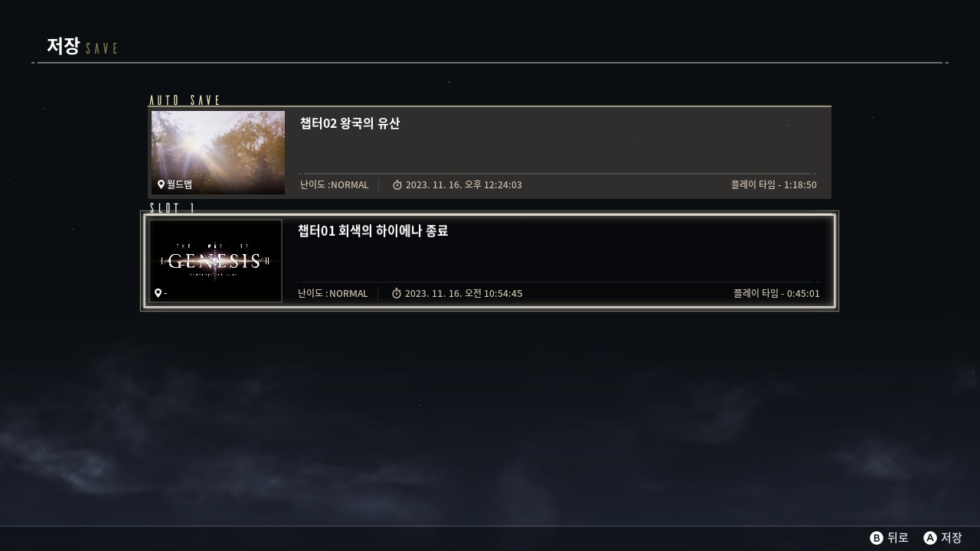This screenshot has width=980, height=551.
Task: Click 난이도 NORMAL in the Slot 1 row
Action: (x=333, y=294)
